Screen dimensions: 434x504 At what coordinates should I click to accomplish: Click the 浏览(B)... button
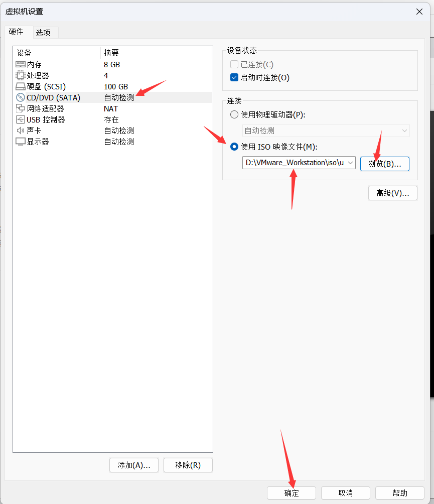384,164
